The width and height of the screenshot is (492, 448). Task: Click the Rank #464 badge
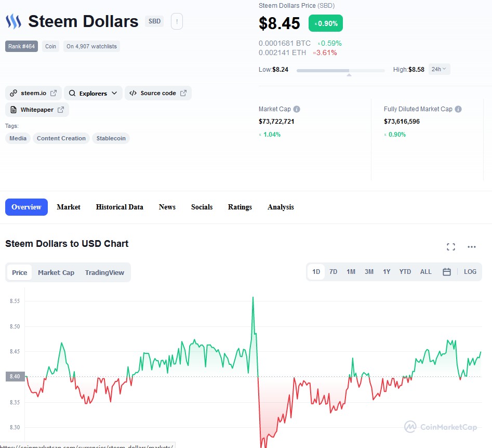21,46
